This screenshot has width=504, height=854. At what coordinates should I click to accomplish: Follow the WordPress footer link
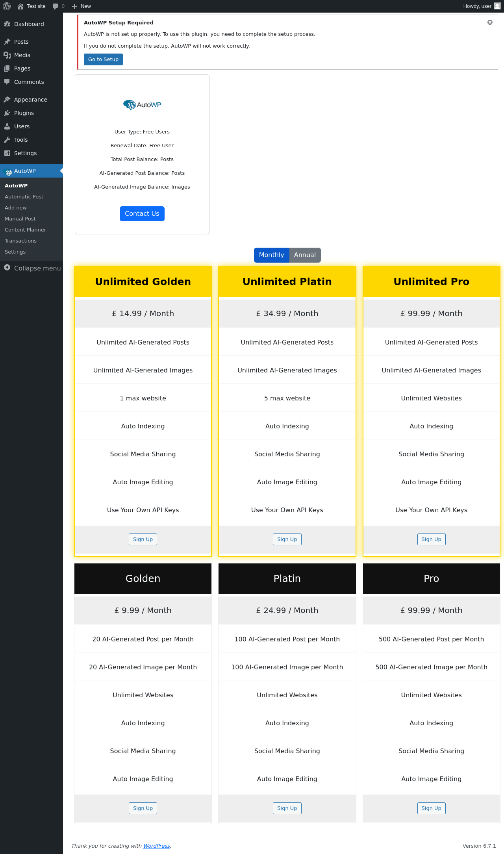click(x=157, y=846)
